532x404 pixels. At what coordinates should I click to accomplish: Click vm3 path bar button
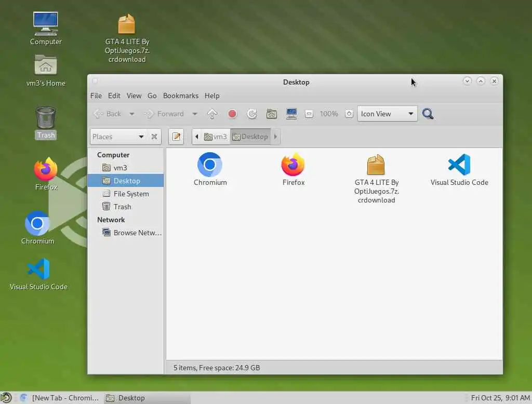(215, 137)
